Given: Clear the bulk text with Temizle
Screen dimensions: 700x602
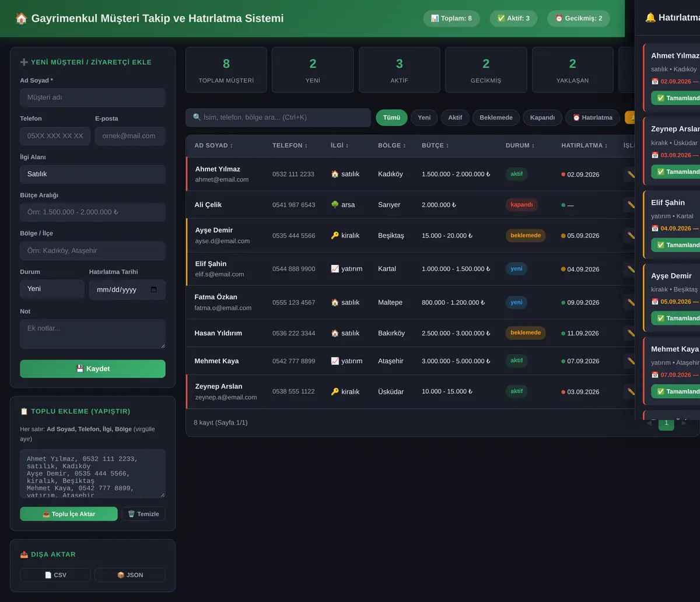Looking at the screenshot, I should 143,514.
